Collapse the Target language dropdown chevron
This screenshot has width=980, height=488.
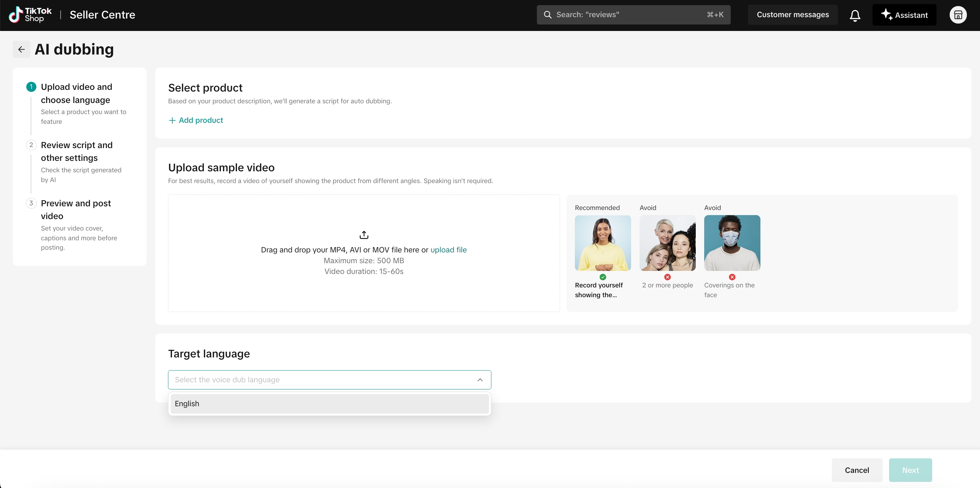480,380
